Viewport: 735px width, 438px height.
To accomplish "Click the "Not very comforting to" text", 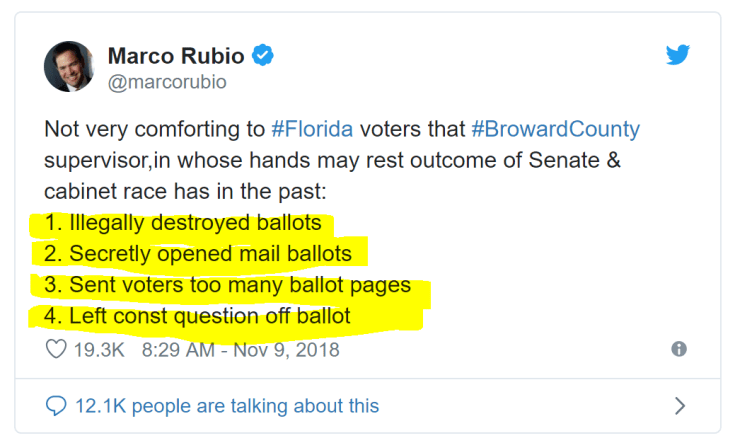I will pos(154,129).
